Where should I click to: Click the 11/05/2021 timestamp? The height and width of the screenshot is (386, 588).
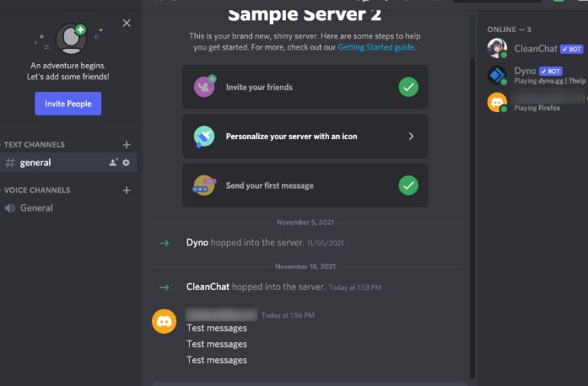coord(325,244)
